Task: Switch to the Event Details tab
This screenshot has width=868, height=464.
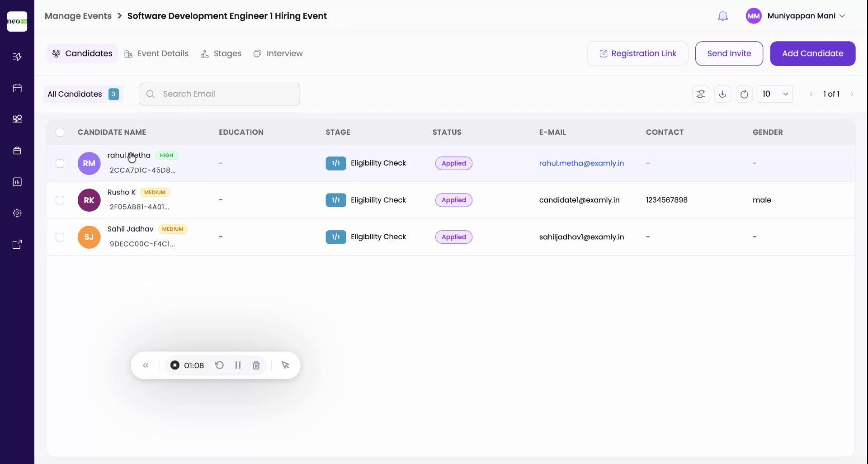Action: pyautogui.click(x=156, y=53)
